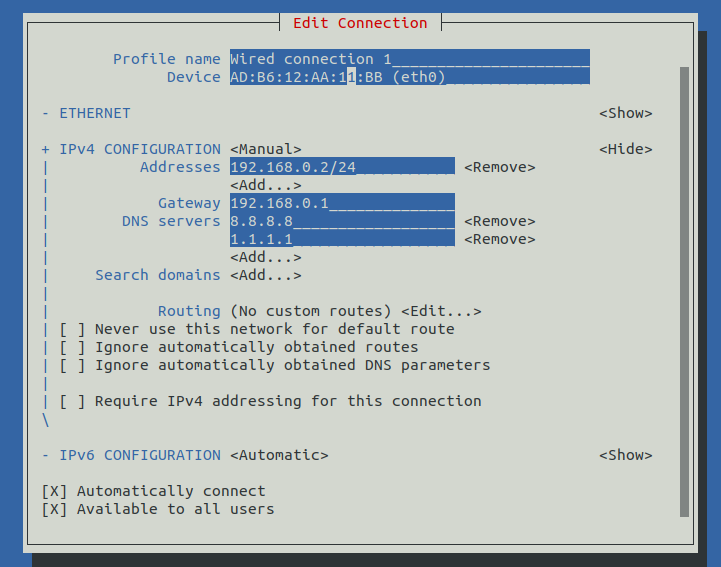The image size is (721, 567).
Task: Click the Profile name input field
Action: tap(410, 59)
